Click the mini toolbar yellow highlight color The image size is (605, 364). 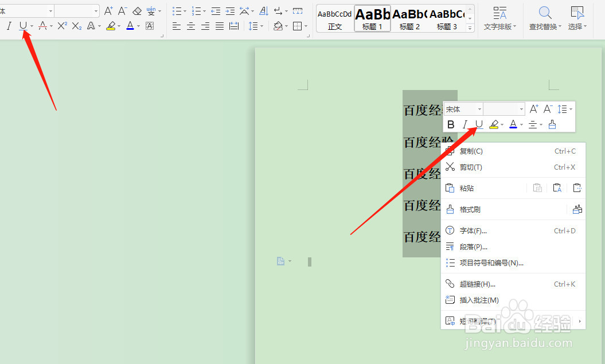coord(494,124)
